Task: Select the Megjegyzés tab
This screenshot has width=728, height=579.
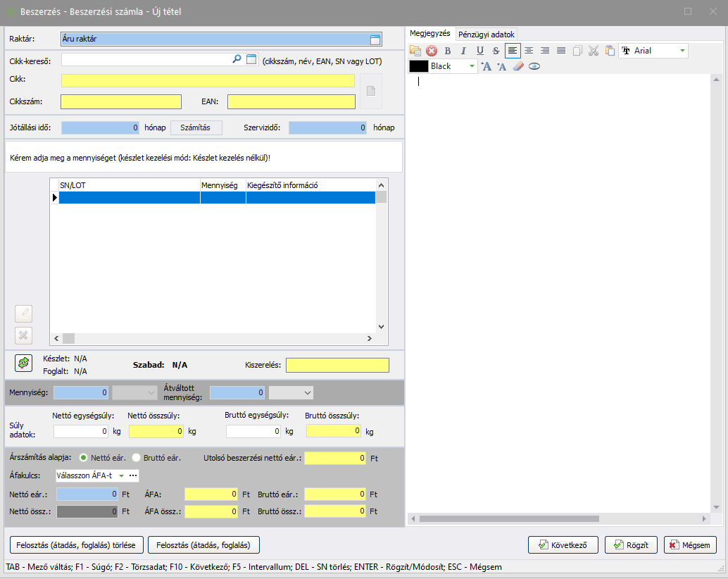Action: [430, 34]
